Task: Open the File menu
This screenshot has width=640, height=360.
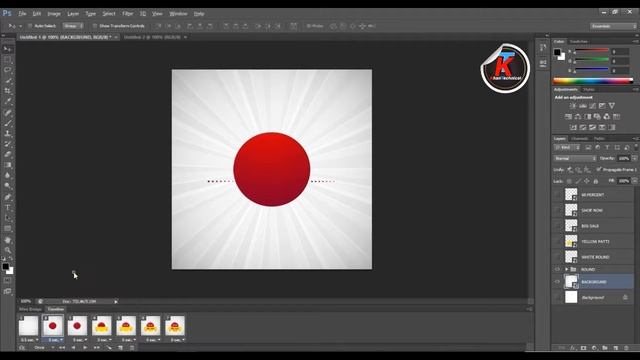Action: pos(22,13)
